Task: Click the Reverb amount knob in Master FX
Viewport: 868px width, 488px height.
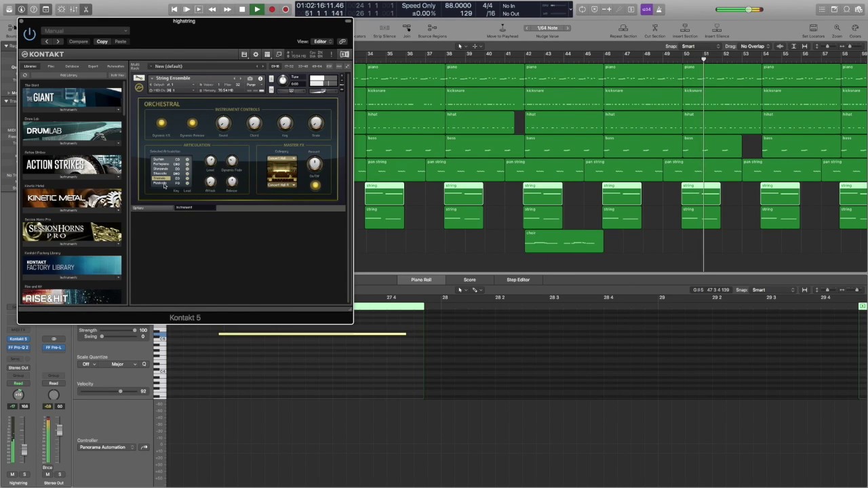Action: coord(315,164)
